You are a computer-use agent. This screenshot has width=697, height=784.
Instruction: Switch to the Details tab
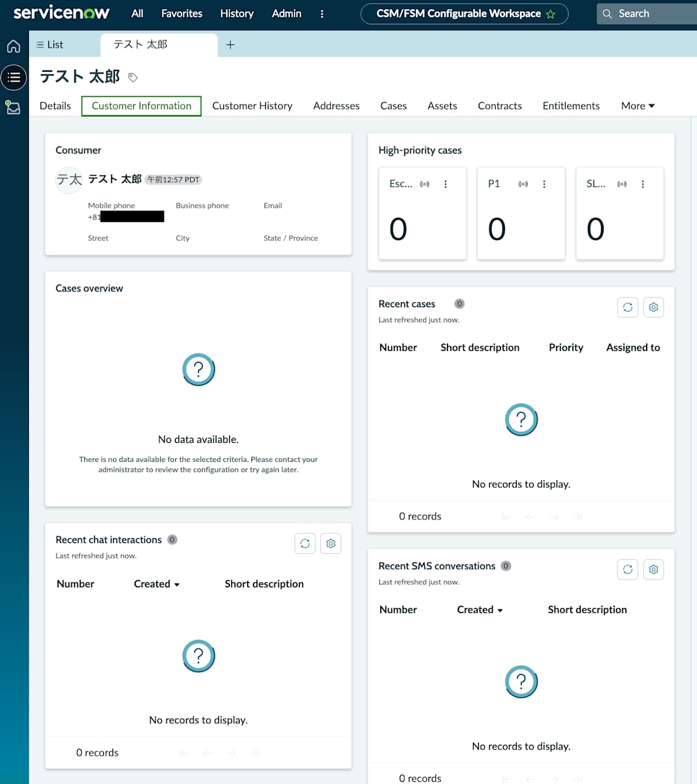(x=56, y=106)
